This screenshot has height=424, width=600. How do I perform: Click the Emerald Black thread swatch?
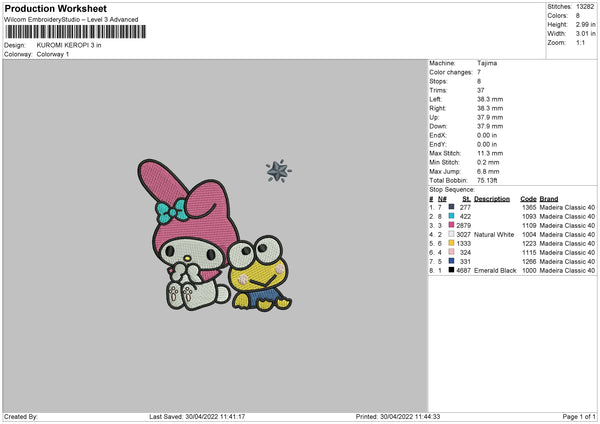pyautogui.click(x=451, y=270)
